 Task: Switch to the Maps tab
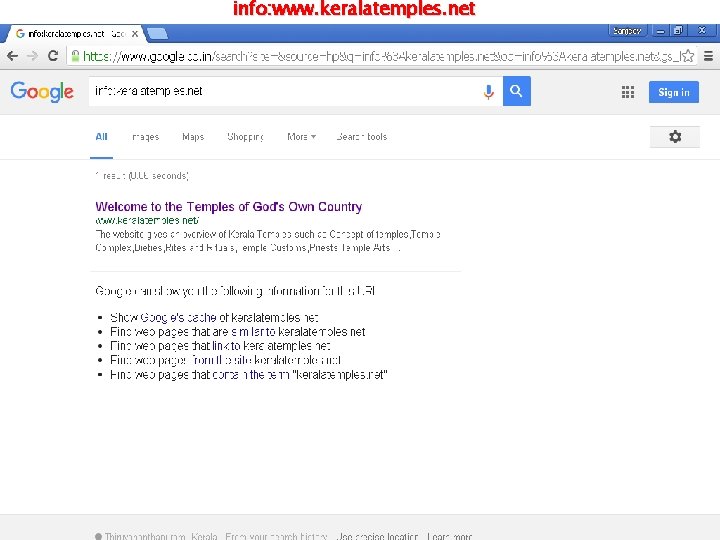click(193, 137)
